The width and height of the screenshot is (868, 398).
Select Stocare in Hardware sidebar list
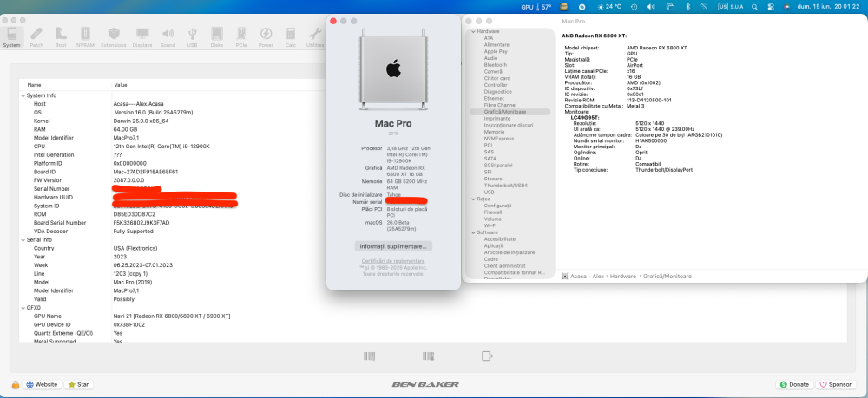click(492, 179)
